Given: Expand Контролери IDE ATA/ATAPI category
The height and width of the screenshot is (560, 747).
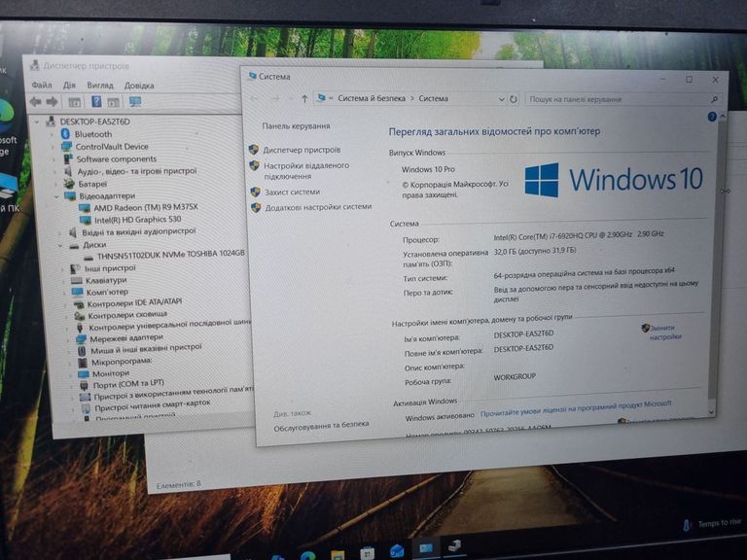Looking at the screenshot, I should coord(66,303).
